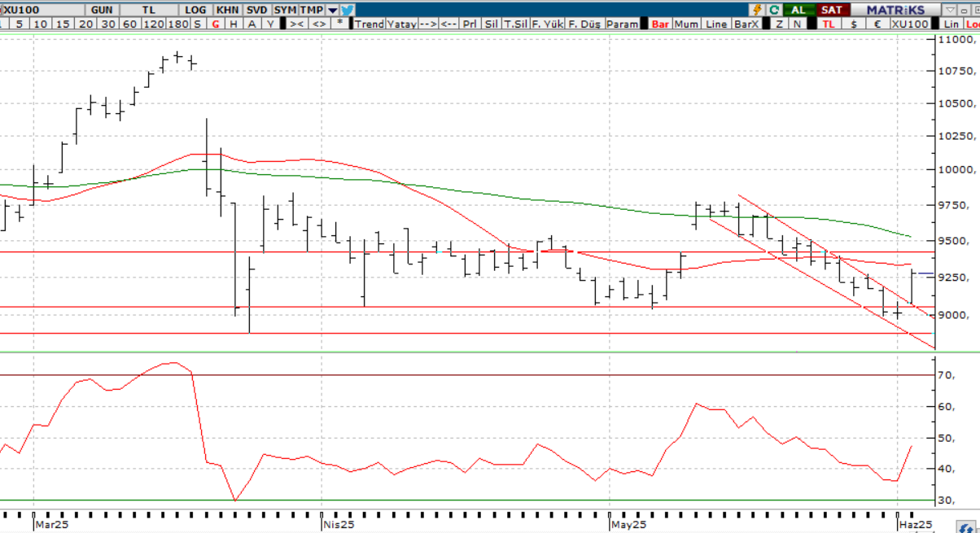980x533 pixels.
Task: Select the 15-minute timeframe
Action: point(63,24)
